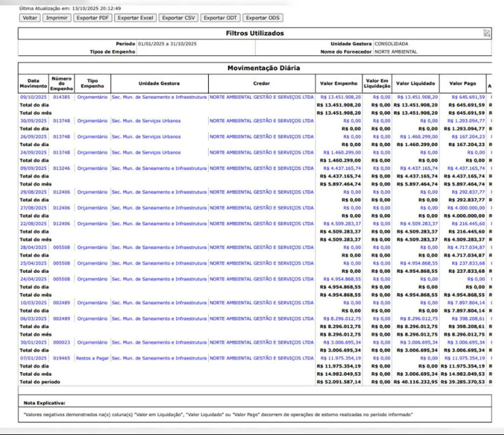Click the 'Credor' column header
This screenshot has width=504, height=435.
point(261,83)
